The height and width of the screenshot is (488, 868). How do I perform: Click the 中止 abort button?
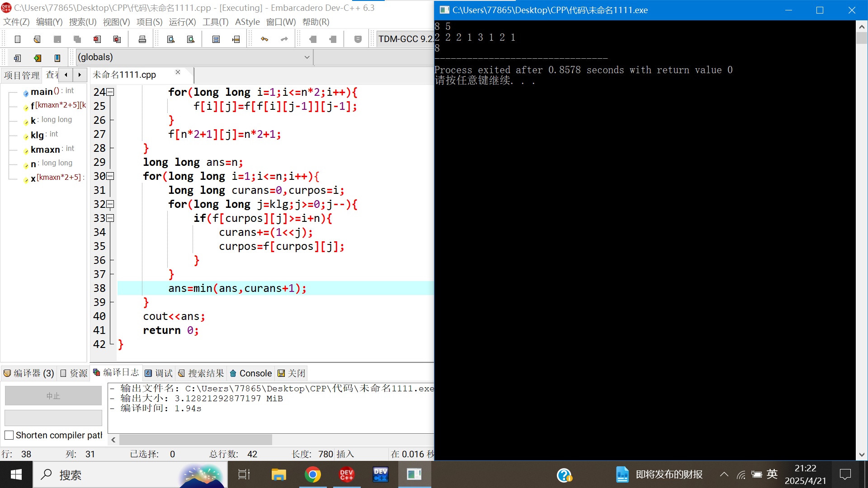(53, 396)
